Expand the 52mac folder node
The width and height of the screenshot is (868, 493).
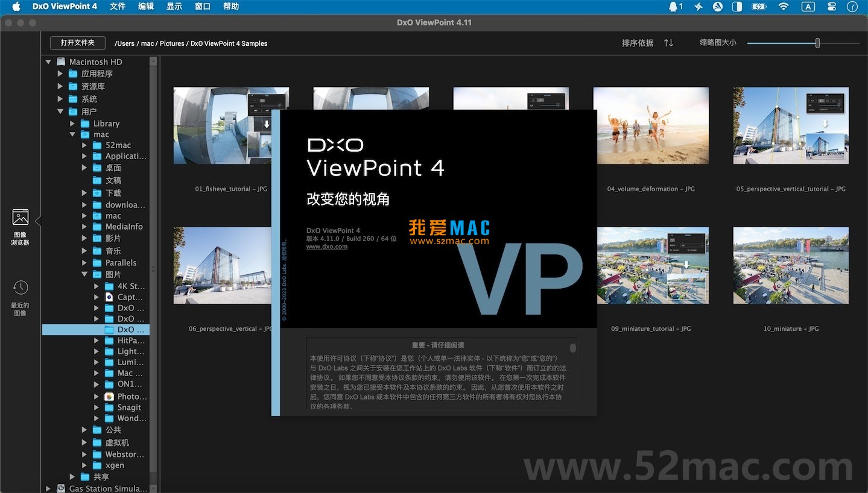(x=84, y=145)
